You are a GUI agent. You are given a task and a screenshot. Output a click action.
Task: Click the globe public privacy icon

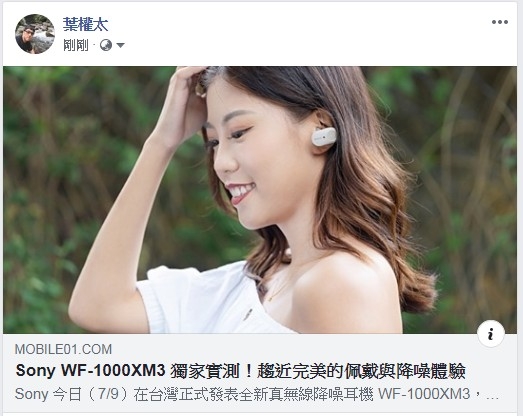[x=106, y=45]
